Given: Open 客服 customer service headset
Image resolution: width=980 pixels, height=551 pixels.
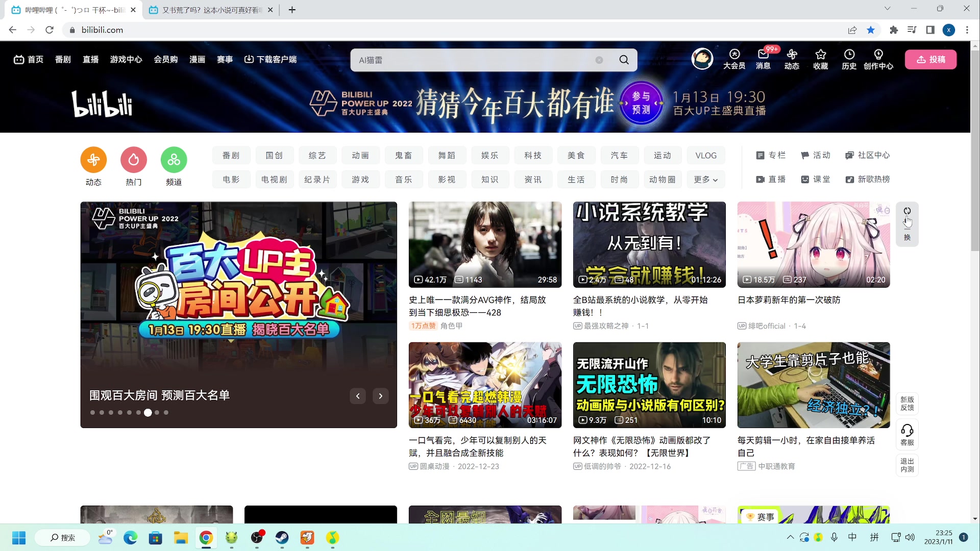Looking at the screenshot, I should click(x=907, y=434).
